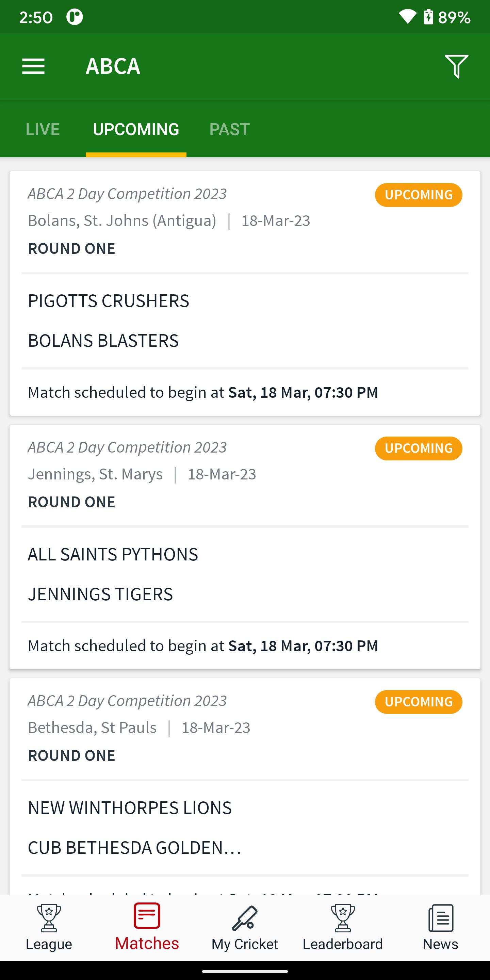
Task: Tap the Wi-Fi status bar icon
Action: click(407, 17)
